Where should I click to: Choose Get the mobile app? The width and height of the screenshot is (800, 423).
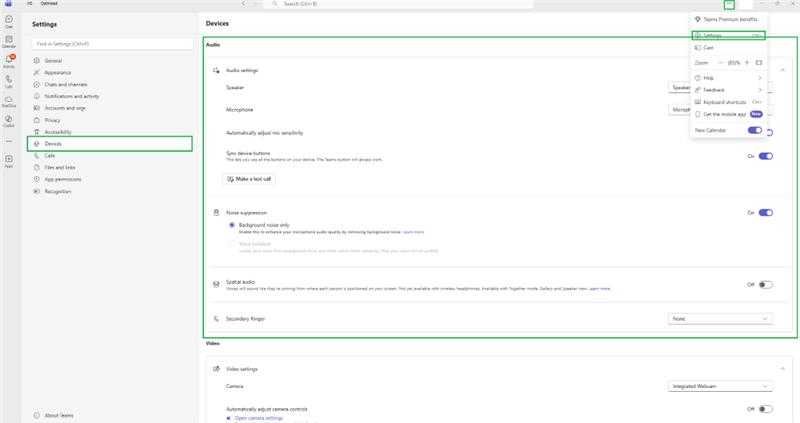point(729,114)
